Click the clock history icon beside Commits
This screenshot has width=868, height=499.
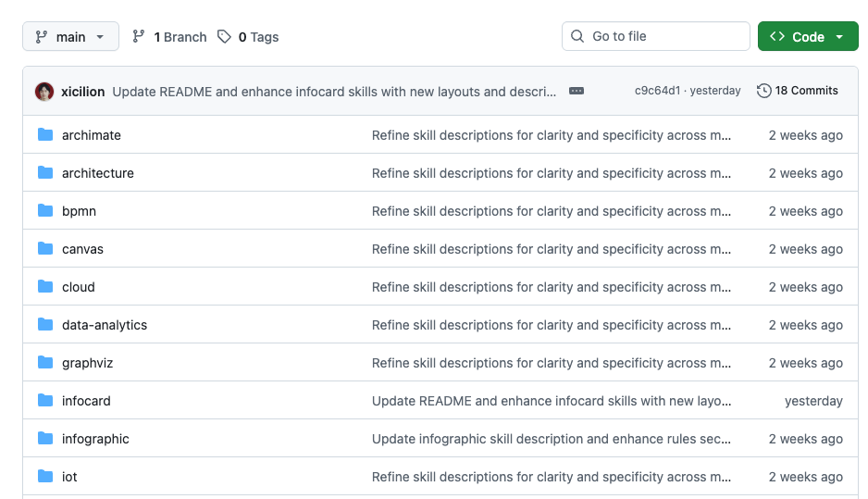click(x=764, y=91)
